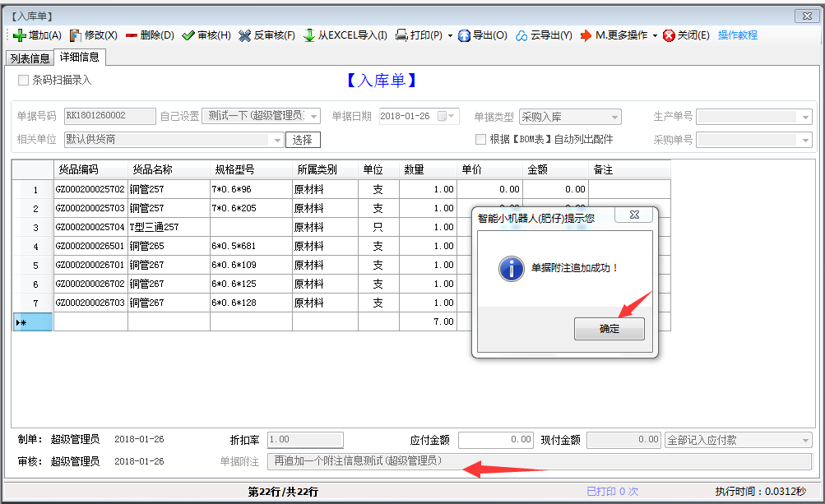Switch to the 列表信息 tab

point(29,58)
